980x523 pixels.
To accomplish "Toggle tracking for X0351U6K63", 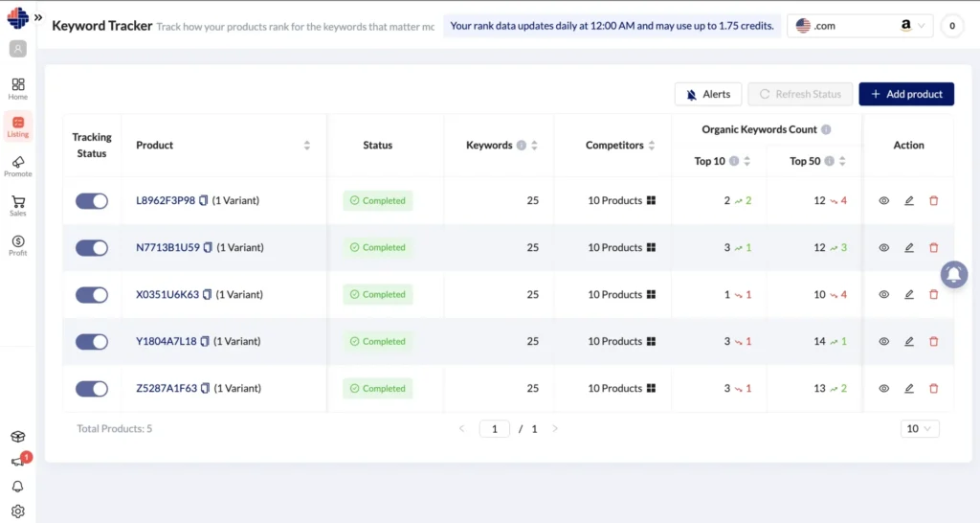I will coord(92,295).
